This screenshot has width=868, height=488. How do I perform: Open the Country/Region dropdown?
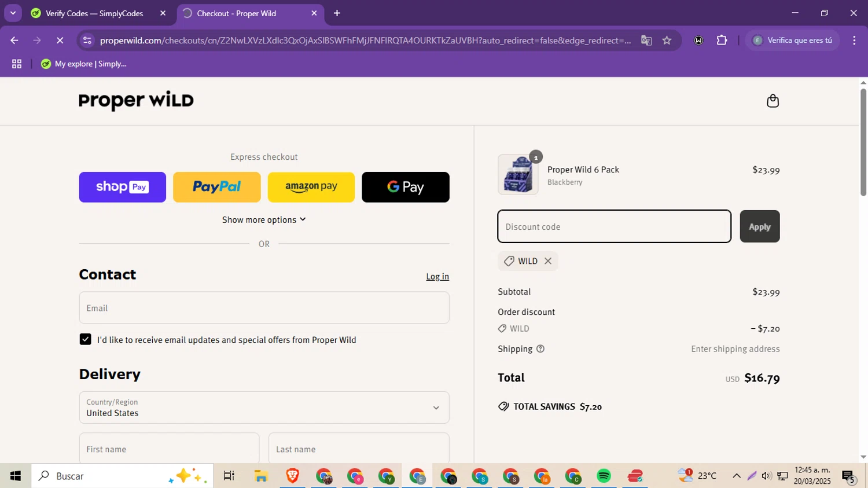(264, 408)
